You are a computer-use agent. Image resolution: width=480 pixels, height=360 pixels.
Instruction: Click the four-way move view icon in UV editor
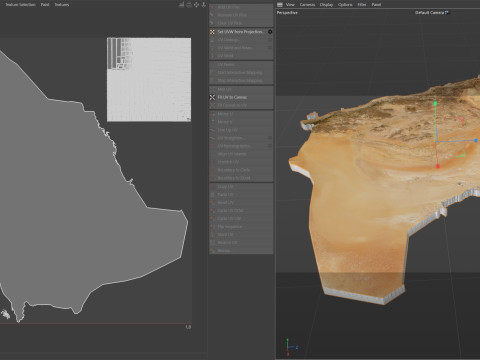(x=196, y=5)
